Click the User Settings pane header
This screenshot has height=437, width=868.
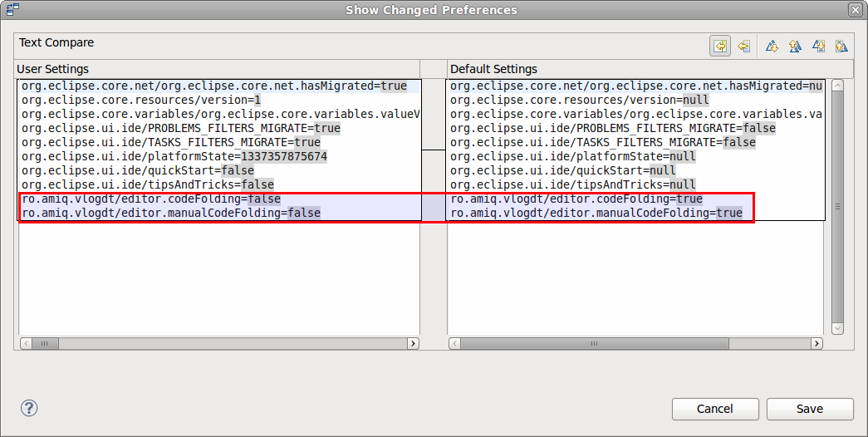coord(52,69)
